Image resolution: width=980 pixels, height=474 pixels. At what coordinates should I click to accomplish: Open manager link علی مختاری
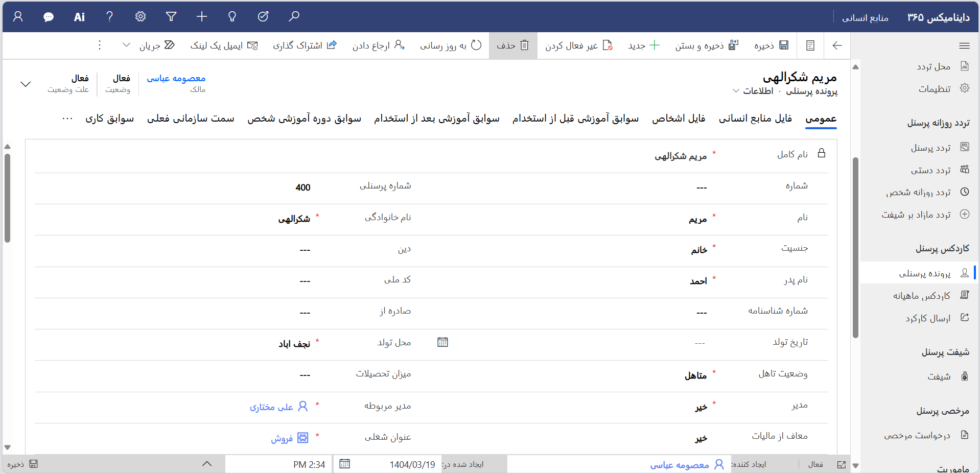pyautogui.click(x=272, y=407)
